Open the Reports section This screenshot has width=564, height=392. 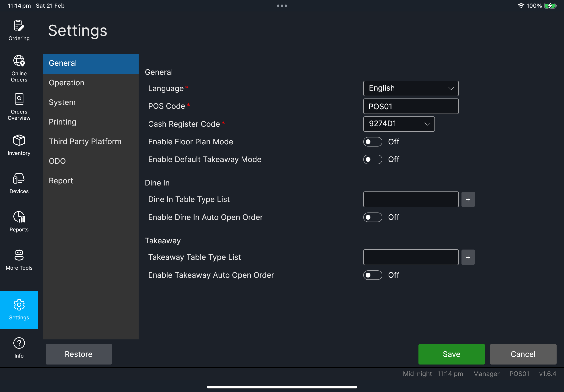[19, 221]
